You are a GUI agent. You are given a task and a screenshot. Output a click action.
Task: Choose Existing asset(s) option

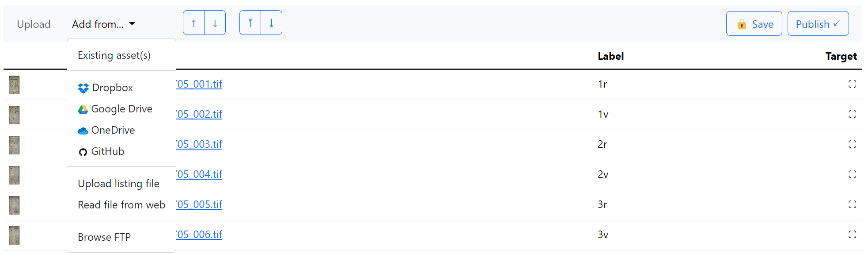pos(114,55)
